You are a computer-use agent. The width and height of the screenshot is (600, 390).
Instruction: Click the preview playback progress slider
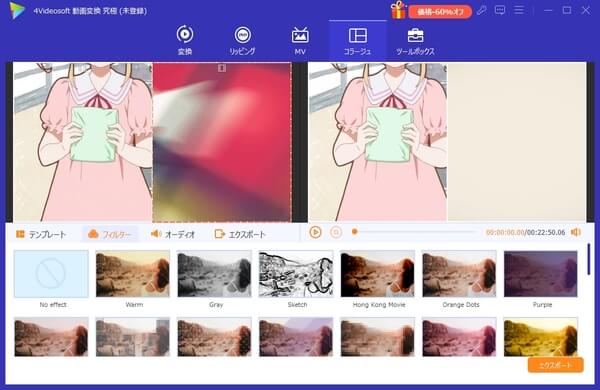click(x=414, y=232)
